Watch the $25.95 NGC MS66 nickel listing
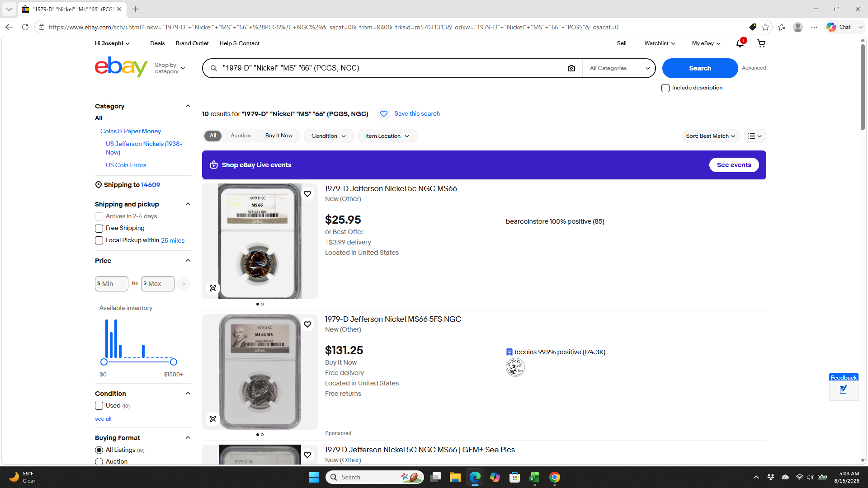This screenshot has height=488, width=868. click(307, 194)
